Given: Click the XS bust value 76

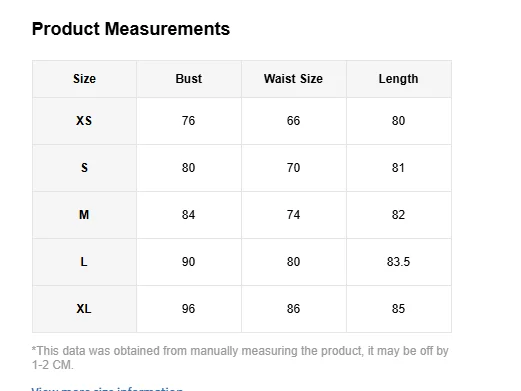Looking at the screenshot, I should coord(189,121).
